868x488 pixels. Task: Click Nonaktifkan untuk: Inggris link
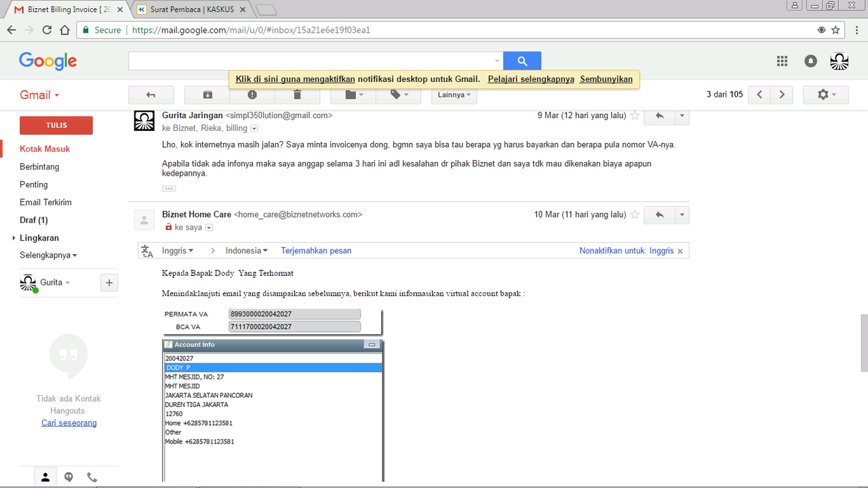click(627, 251)
